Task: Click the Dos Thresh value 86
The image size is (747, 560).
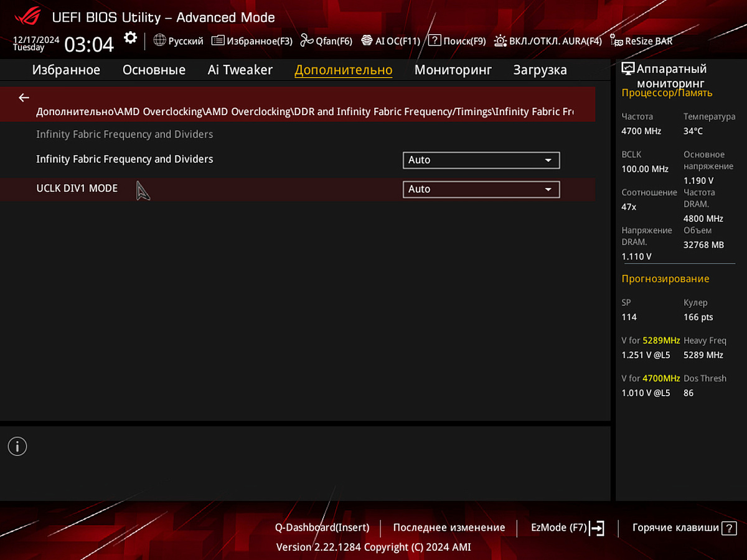Action: [x=688, y=393]
